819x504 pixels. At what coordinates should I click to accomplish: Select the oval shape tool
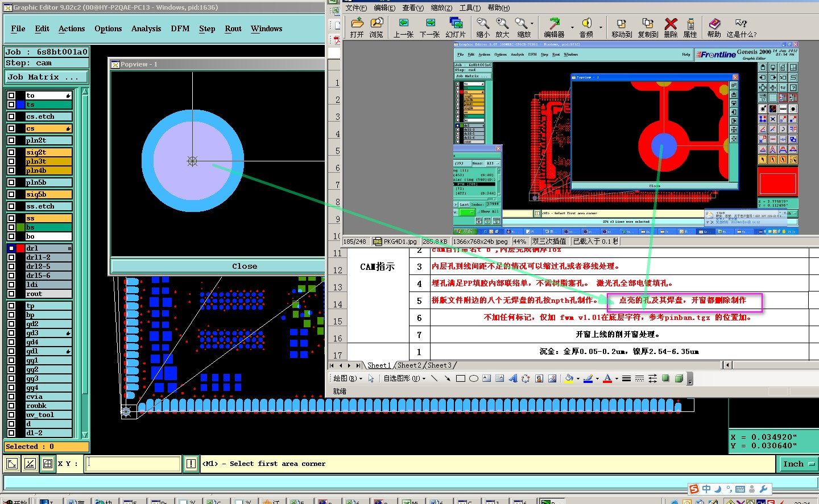[473, 378]
